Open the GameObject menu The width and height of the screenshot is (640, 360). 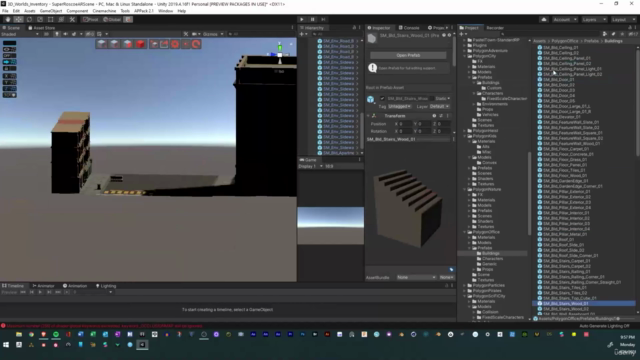pyautogui.click(x=51, y=11)
